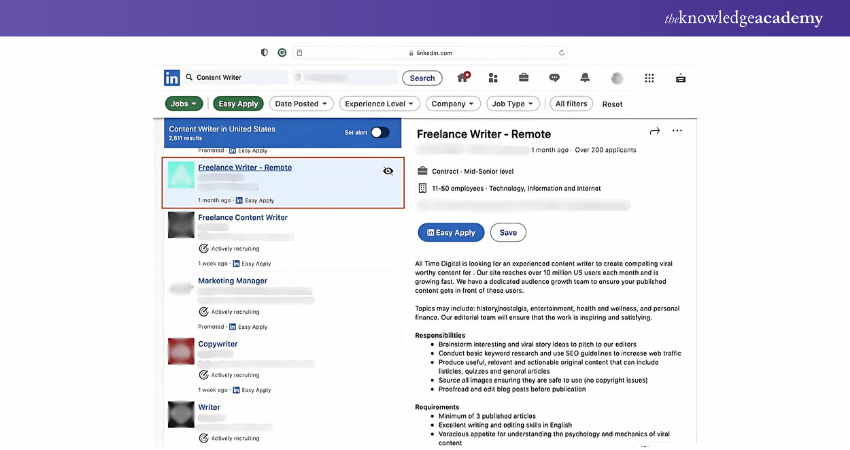The width and height of the screenshot is (850, 450).
Task: Expand the Company filter dropdown
Action: point(454,104)
